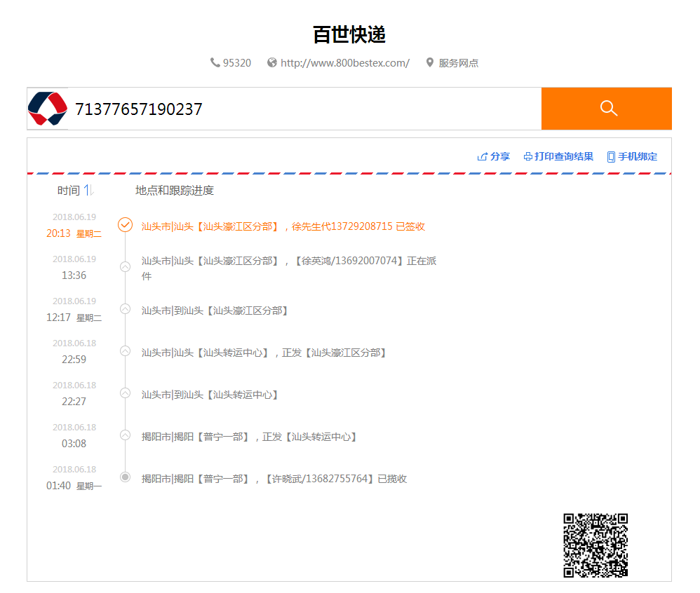This screenshot has width=700, height=593.
Task: Click the 20:13 星期二 timestamp
Action: (74, 233)
